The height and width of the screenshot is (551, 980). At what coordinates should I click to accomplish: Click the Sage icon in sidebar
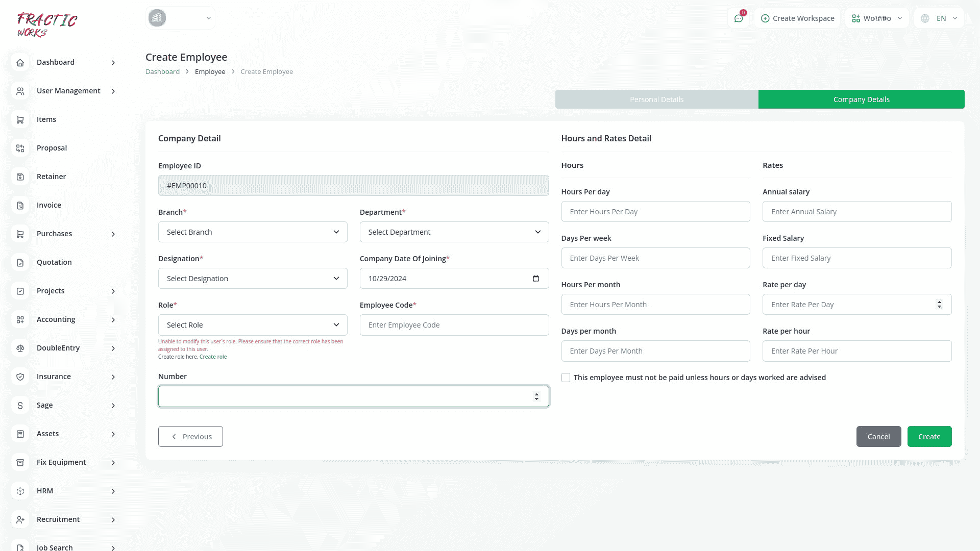[x=20, y=405]
